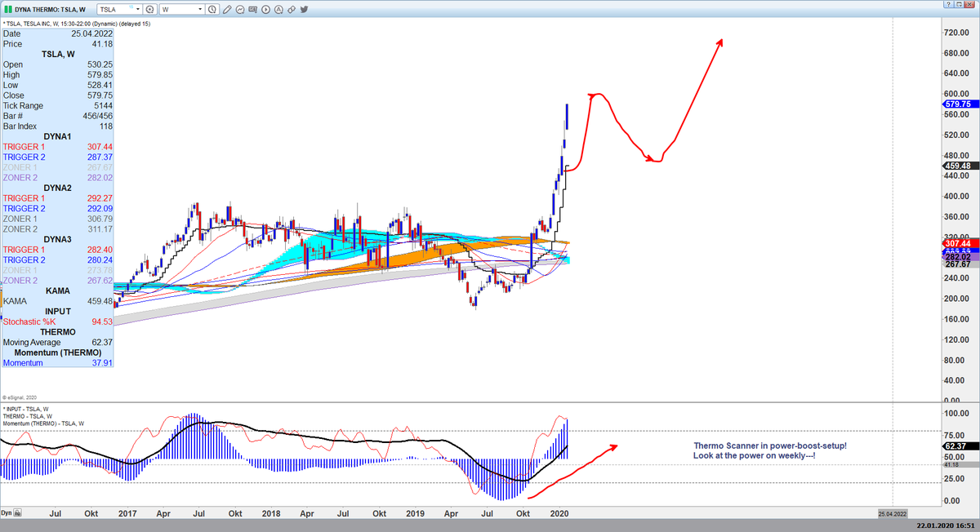The width and height of the screenshot is (980, 532).
Task: Click the High 579.85 row
Action: [x=57, y=74]
